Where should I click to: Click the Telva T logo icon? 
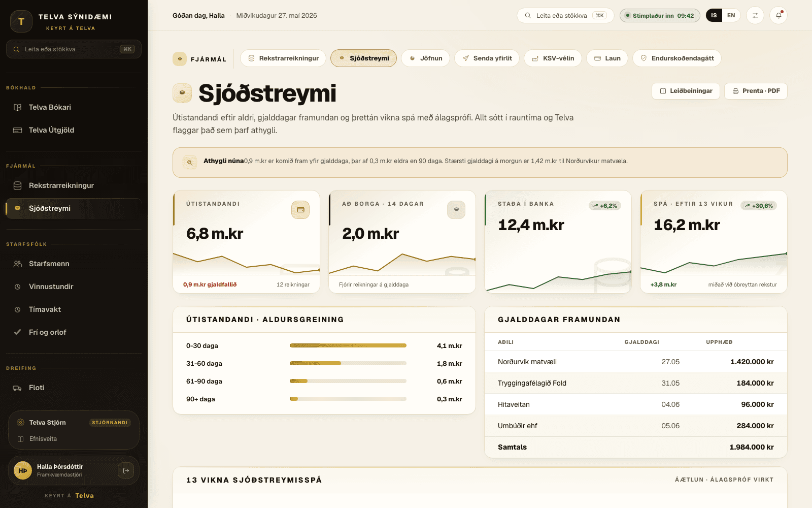coord(21,21)
